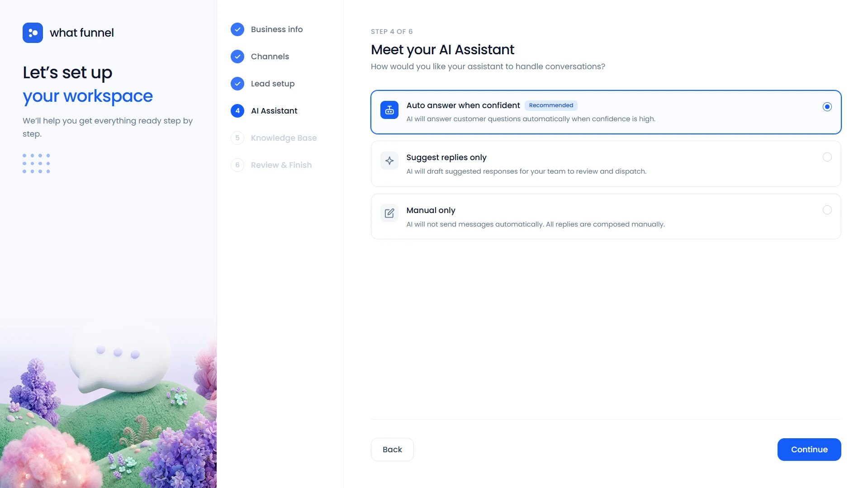The width and height of the screenshot is (868, 488).
Task: Click the Channels completed checkmark
Action: (x=237, y=57)
